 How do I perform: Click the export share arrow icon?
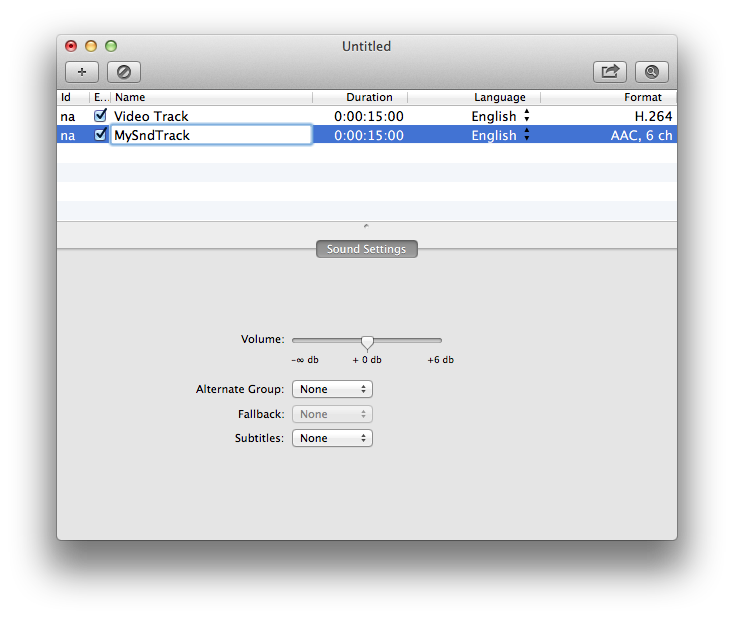609,72
